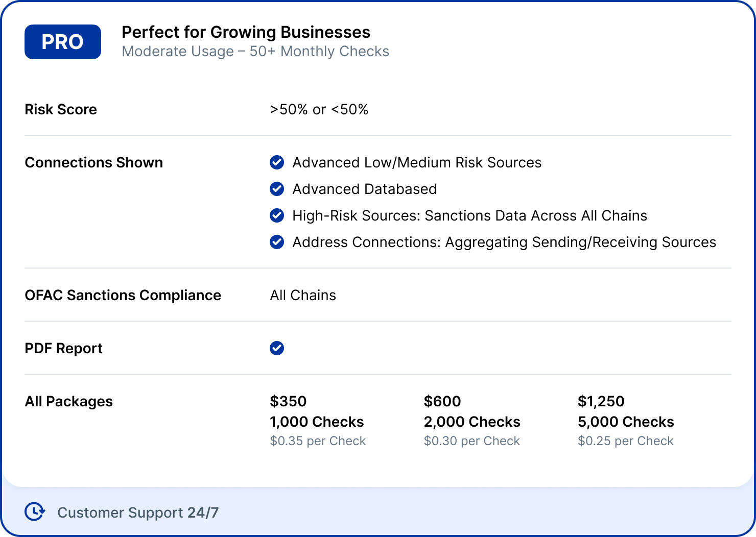Click checkmark beside Advanced Low/Medium Risk Sources
756x537 pixels.
click(277, 162)
